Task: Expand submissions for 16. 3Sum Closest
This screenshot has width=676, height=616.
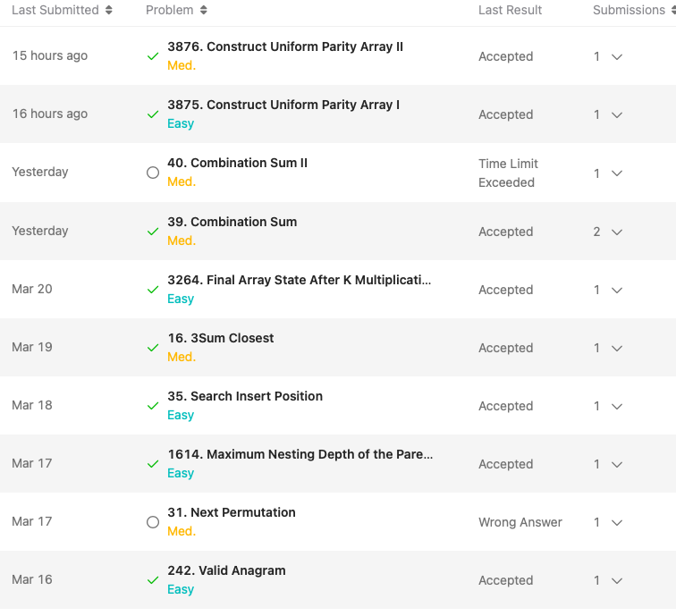Action: click(617, 348)
